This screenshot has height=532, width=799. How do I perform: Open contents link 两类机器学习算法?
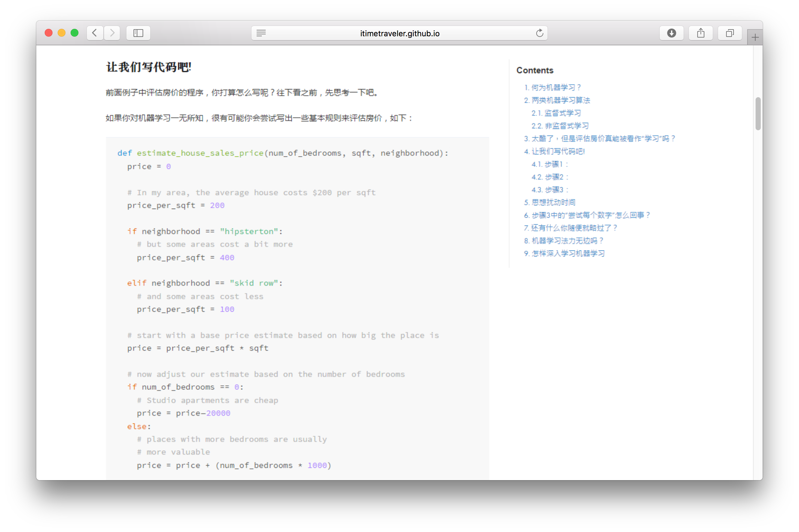[557, 100]
